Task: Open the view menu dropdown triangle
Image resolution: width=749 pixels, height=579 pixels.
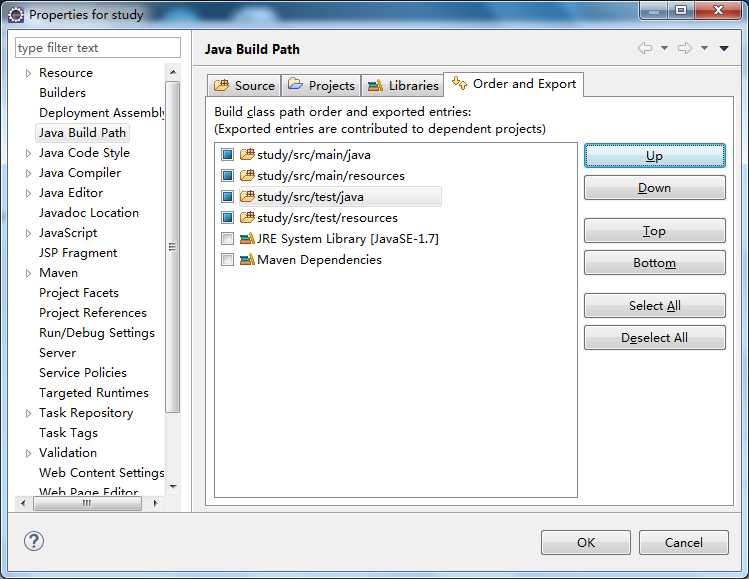Action: 724,48
